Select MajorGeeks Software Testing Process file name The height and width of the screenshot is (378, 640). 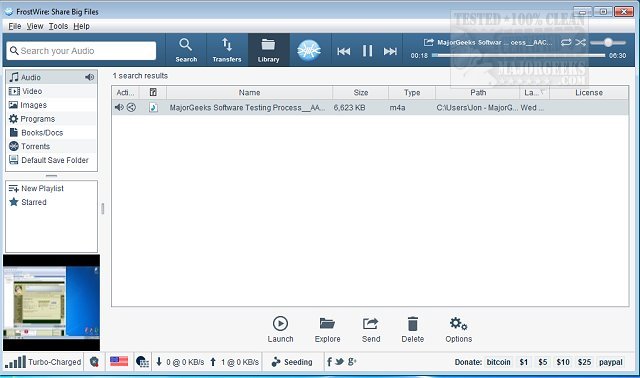247,108
